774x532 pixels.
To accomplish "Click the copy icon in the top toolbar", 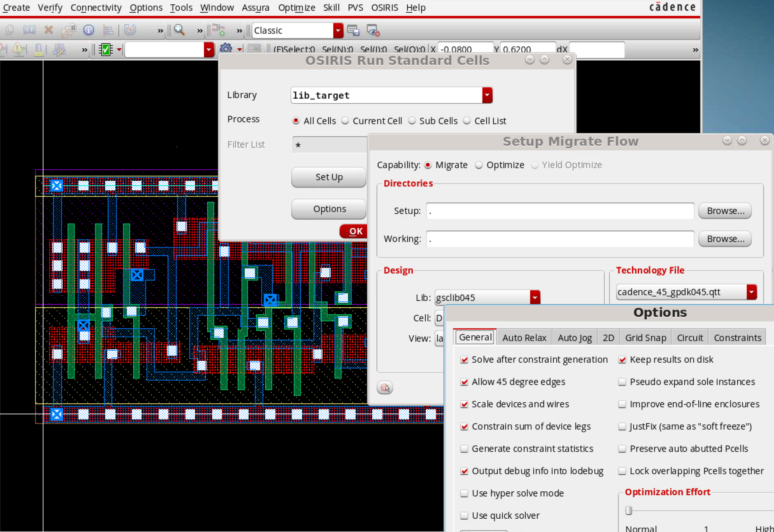I will tap(9, 30).
